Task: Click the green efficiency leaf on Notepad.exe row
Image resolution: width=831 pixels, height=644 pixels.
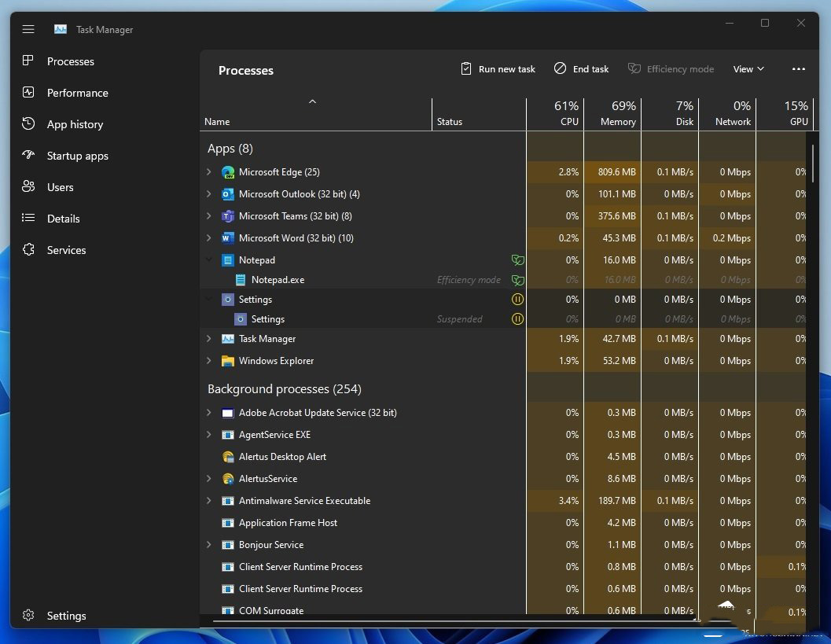Action: pos(518,280)
